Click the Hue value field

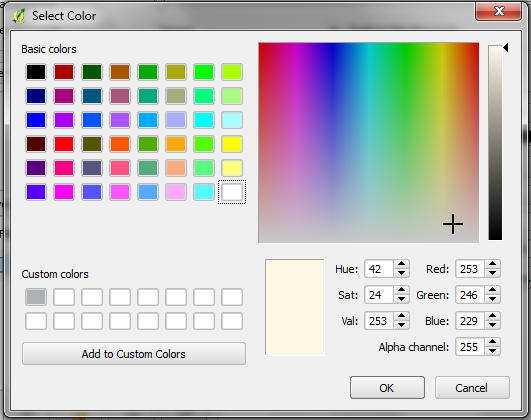379,269
